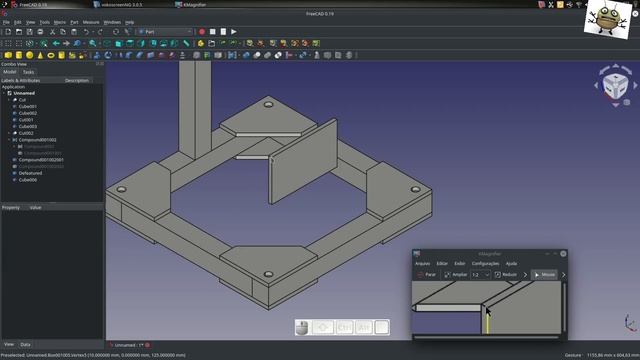The height and width of the screenshot is (360, 640).
Task: Open KMagnifier zoom ratio dropdown 1:2
Action: tap(480, 275)
